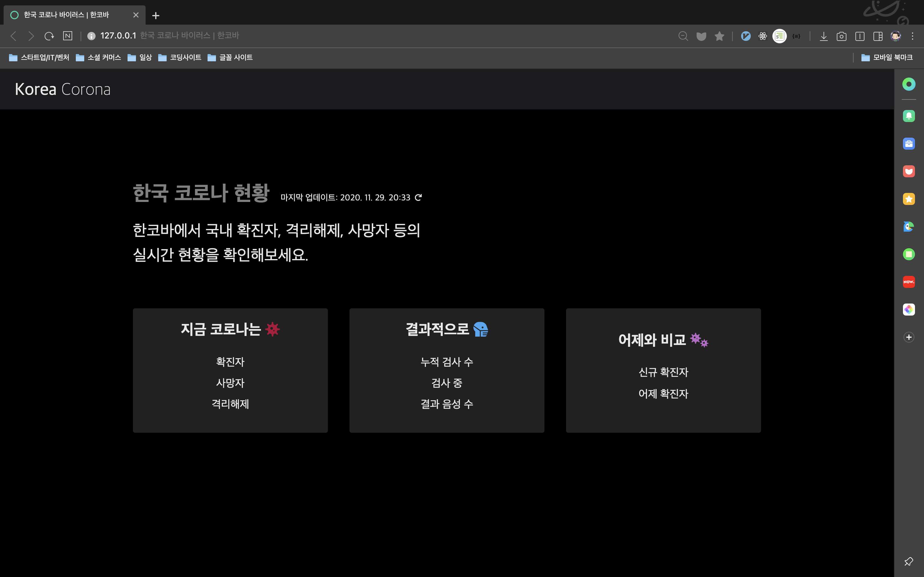The width and height of the screenshot is (924, 577).
Task: Open Vue devtools extension icon
Action: coord(745,36)
